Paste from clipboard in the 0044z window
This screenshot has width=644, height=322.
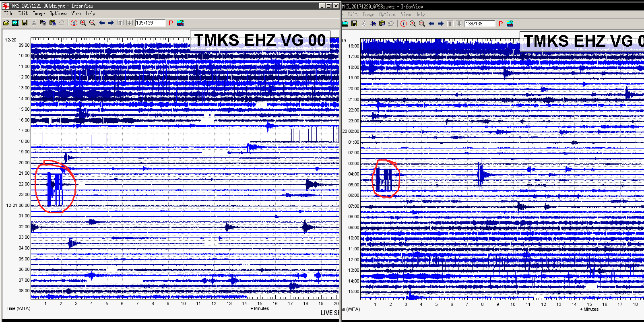point(52,23)
